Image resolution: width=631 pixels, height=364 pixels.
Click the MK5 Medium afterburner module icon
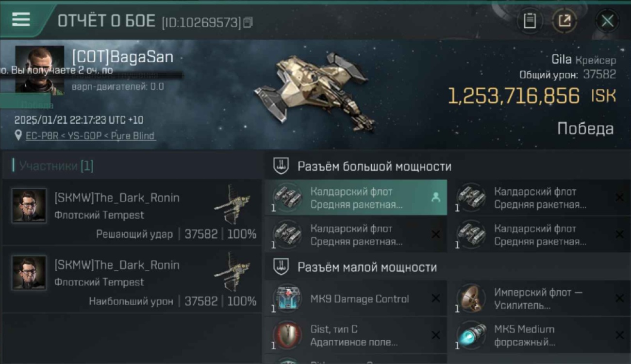pos(471,335)
